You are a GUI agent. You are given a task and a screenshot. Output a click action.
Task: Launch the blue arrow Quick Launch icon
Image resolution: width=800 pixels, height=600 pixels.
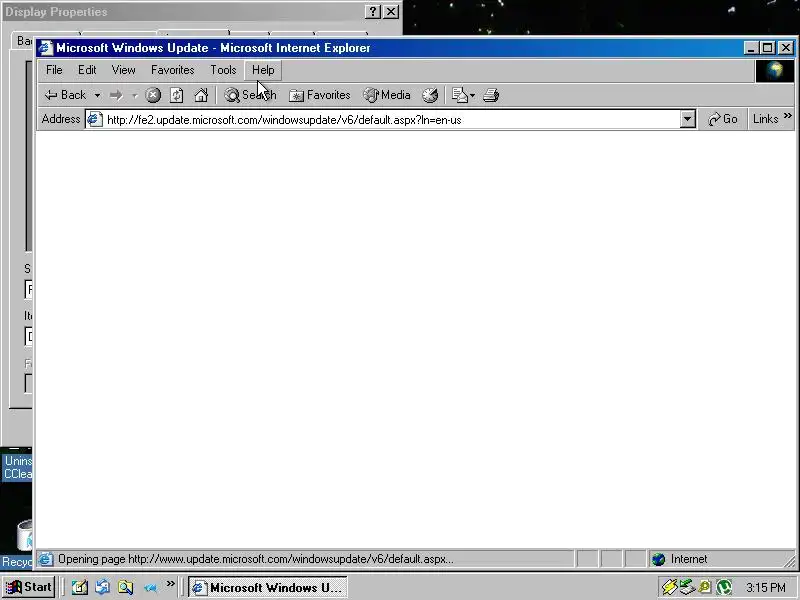tap(150, 588)
